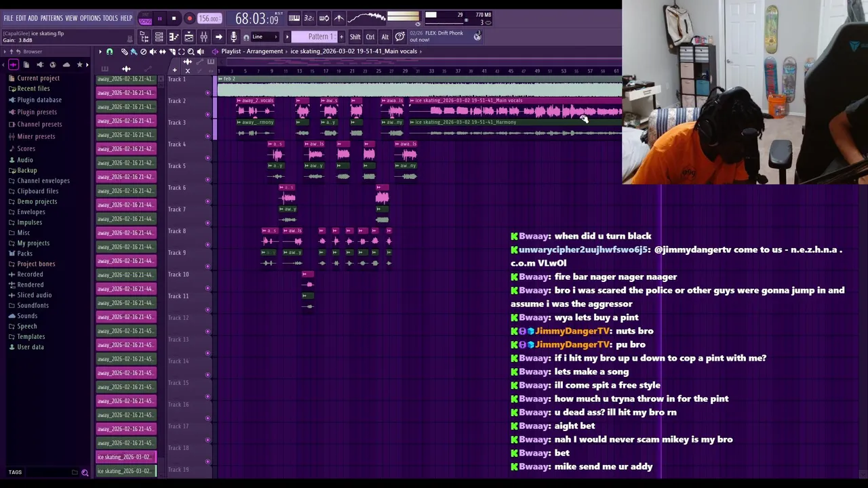Toggle the playlist magnet snap icon
Viewport: 868px width, 488px height.
pos(110,52)
